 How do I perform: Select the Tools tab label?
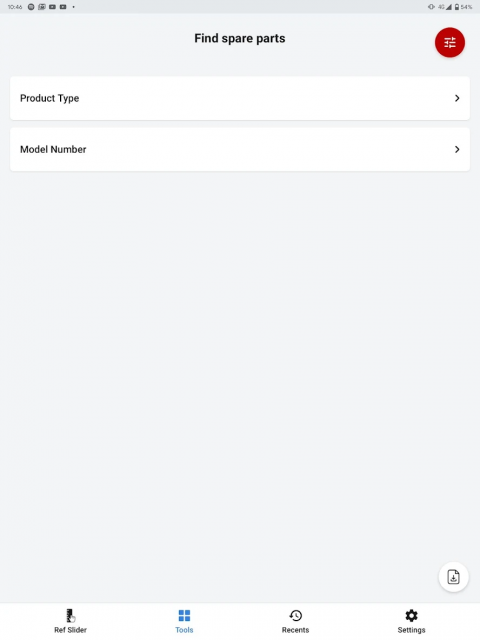[184, 630]
